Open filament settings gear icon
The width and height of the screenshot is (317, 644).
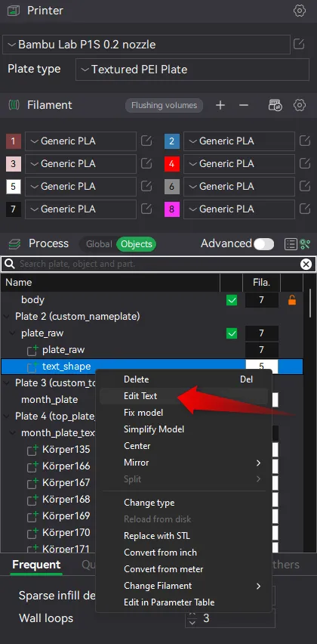(300, 106)
